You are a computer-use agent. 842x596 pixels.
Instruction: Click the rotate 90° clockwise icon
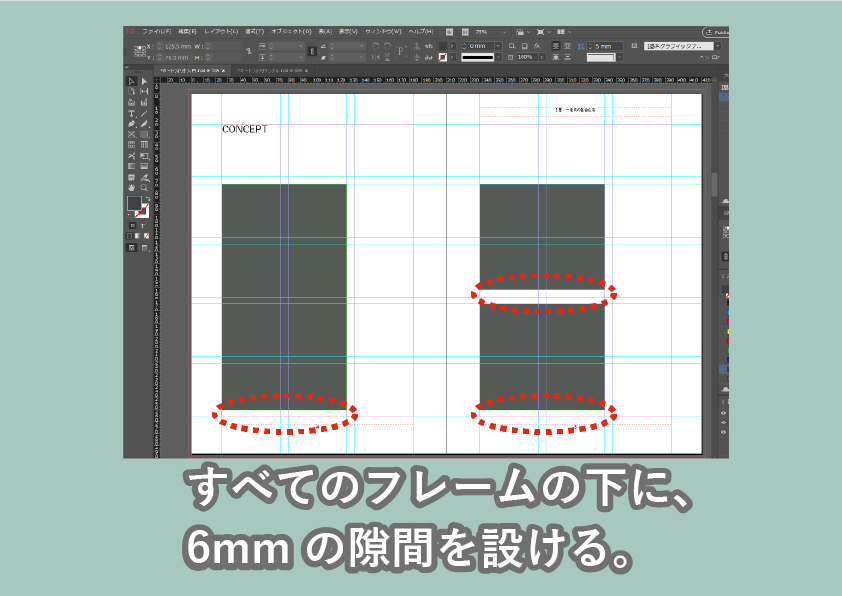[375, 46]
